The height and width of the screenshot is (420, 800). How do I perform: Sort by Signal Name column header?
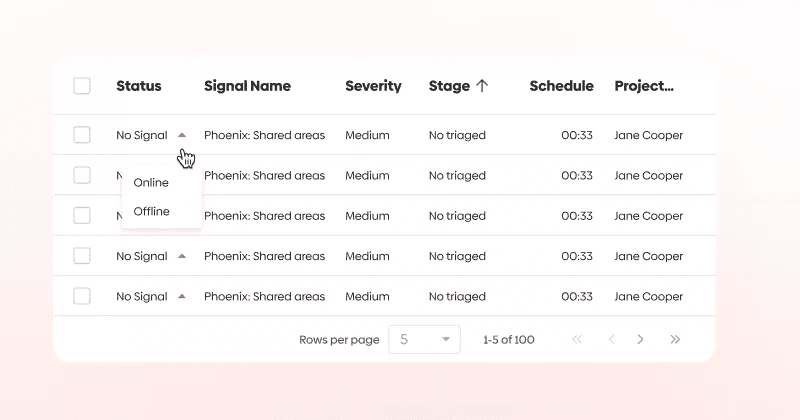(247, 86)
